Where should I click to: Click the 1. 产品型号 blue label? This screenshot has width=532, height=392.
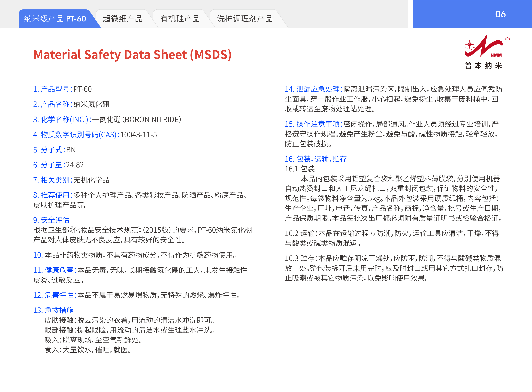click(53, 89)
